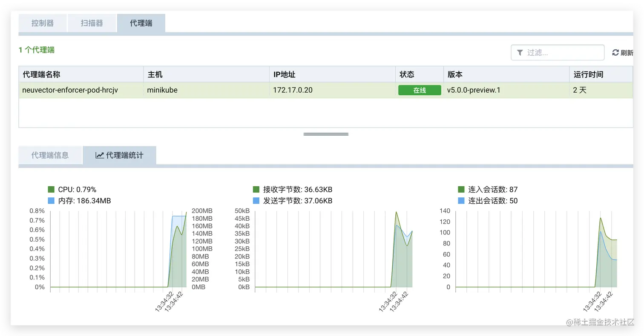Image resolution: width=644 pixels, height=336 pixels.
Task: Click the 刷新 refresh button
Action: (x=622, y=53)
